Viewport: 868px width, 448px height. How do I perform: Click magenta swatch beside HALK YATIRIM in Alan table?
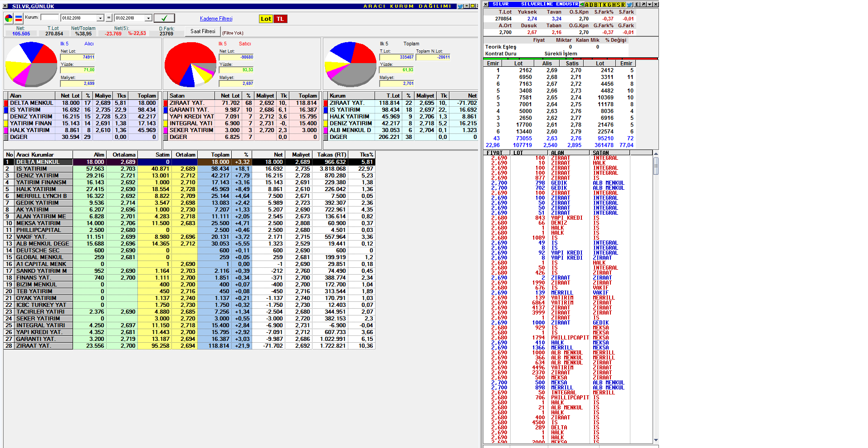pos(6,130)
